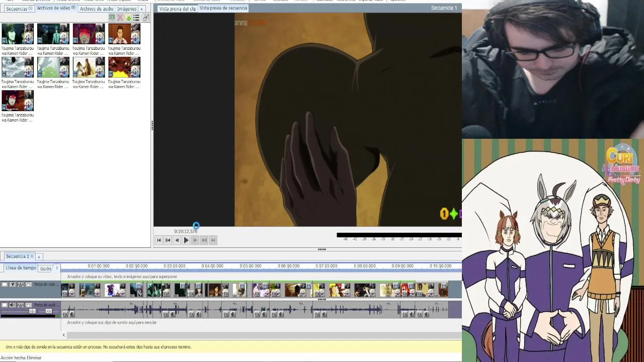Adjust the audio track volume slider

tap(32, 311)
